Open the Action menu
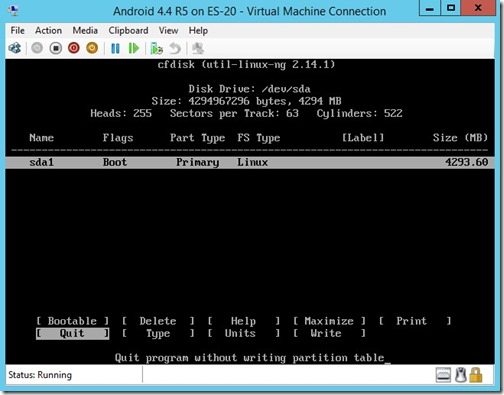 (48, 31)
